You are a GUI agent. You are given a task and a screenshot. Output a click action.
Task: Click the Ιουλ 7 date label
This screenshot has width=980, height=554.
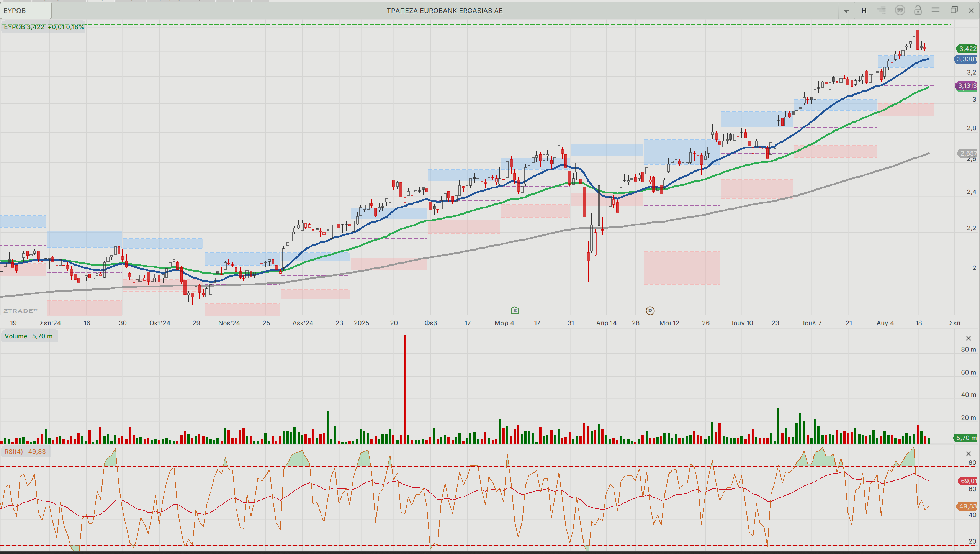812,323
